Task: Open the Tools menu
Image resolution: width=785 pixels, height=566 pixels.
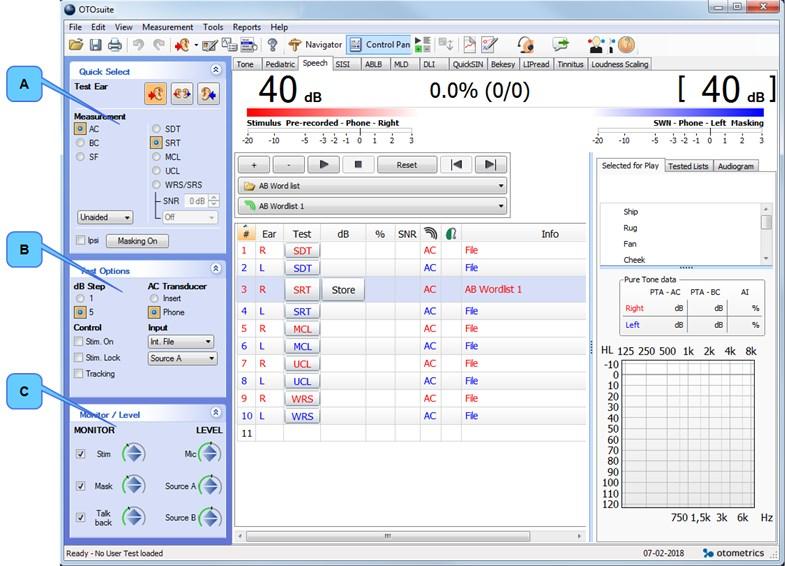Action: point(213,27)
